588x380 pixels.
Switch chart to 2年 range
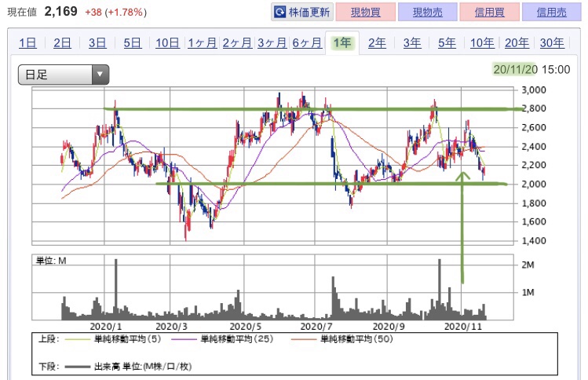(x=377, y=43)
